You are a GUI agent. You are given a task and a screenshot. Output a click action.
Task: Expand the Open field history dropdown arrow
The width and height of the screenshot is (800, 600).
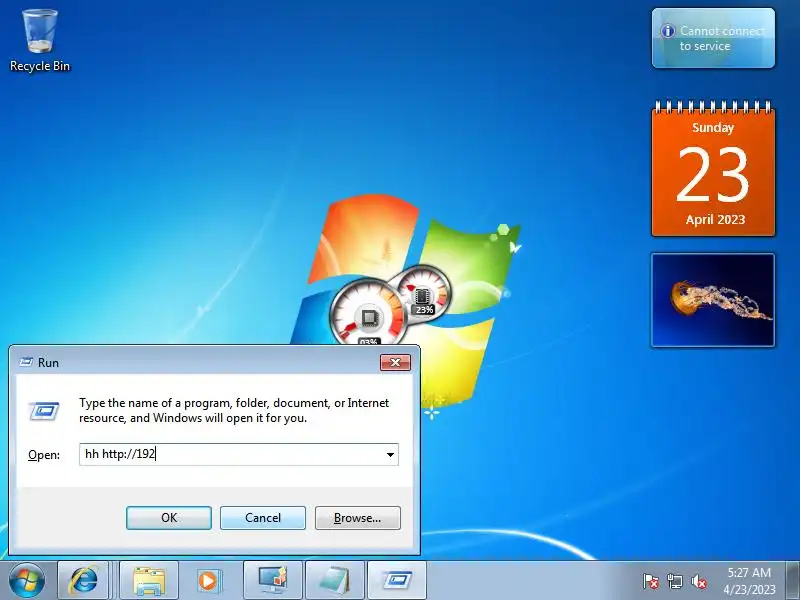pos(390,455)
